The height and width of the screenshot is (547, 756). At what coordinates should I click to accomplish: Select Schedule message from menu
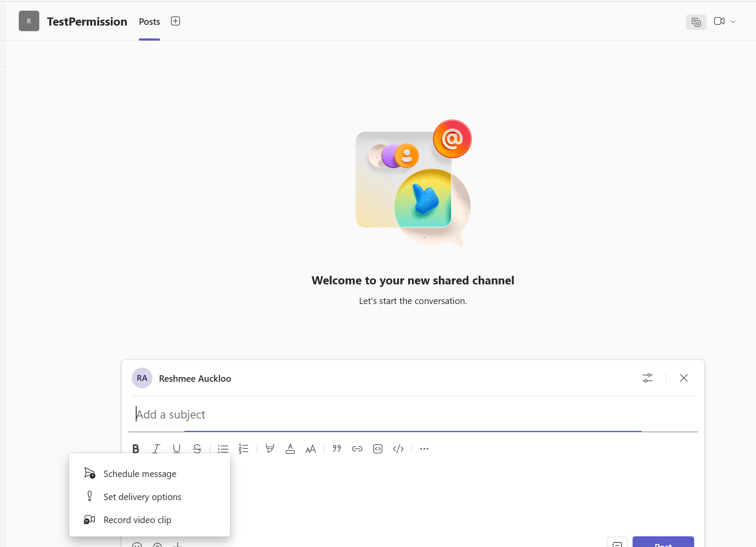coord(140,474)
